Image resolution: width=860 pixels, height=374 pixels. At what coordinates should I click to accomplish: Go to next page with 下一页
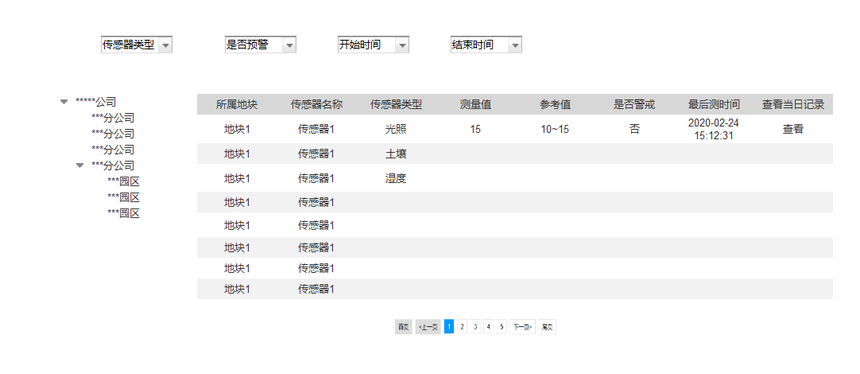coord(522,327)
